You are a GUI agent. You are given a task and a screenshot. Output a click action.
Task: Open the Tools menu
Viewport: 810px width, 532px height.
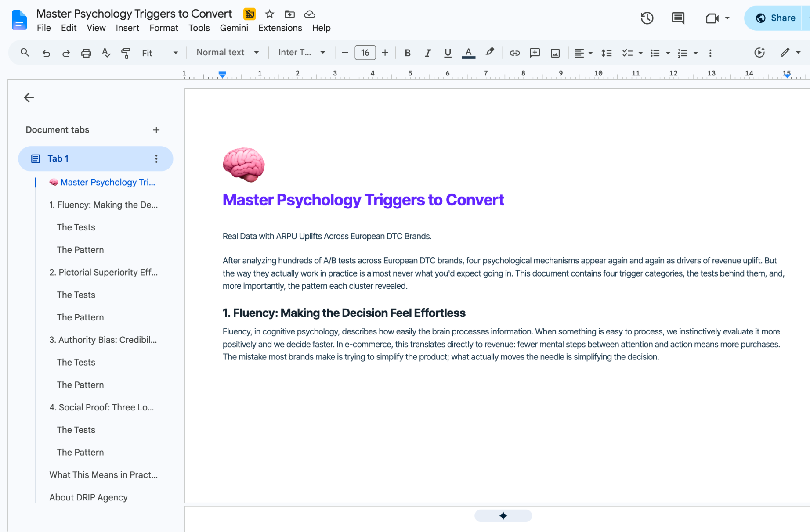click(199, 28)
